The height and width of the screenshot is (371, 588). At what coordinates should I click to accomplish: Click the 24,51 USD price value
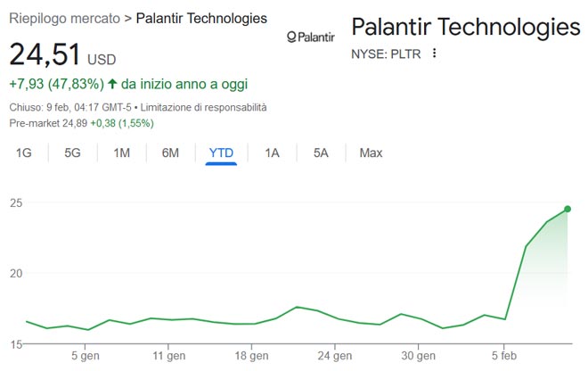tap(45, 55)
